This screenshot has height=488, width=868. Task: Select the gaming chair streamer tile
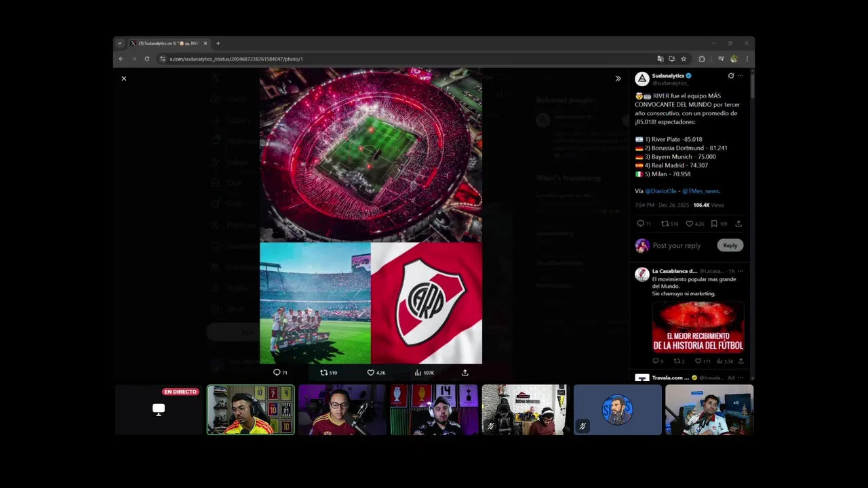(x=526, y=410)
